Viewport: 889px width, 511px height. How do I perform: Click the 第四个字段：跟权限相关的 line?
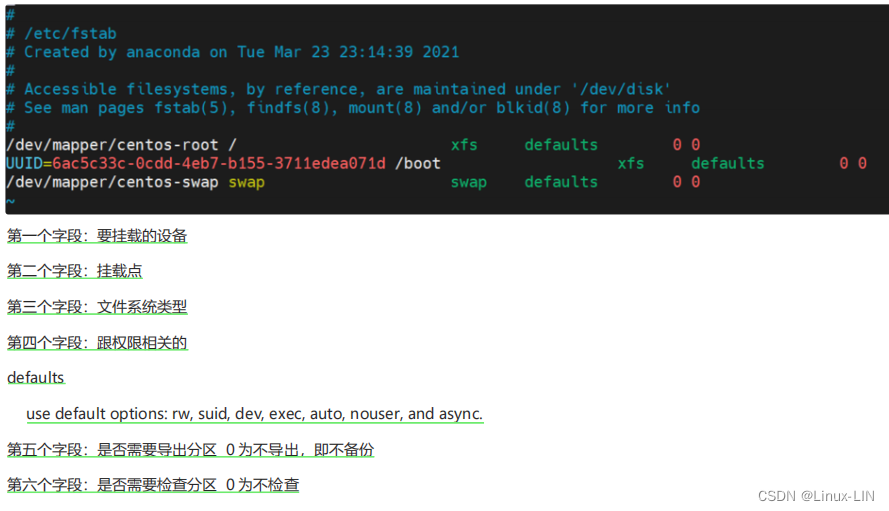(x=97, y=343)
